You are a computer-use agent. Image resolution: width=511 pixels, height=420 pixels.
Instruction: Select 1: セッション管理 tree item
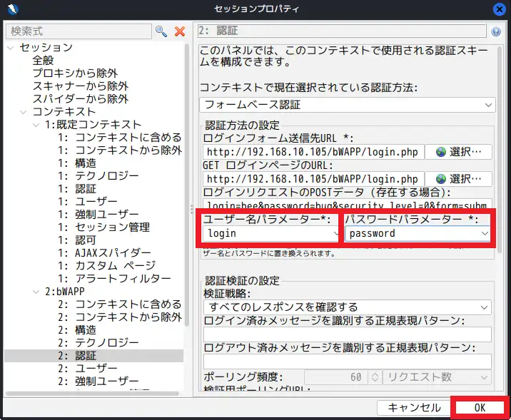point(103,227)
